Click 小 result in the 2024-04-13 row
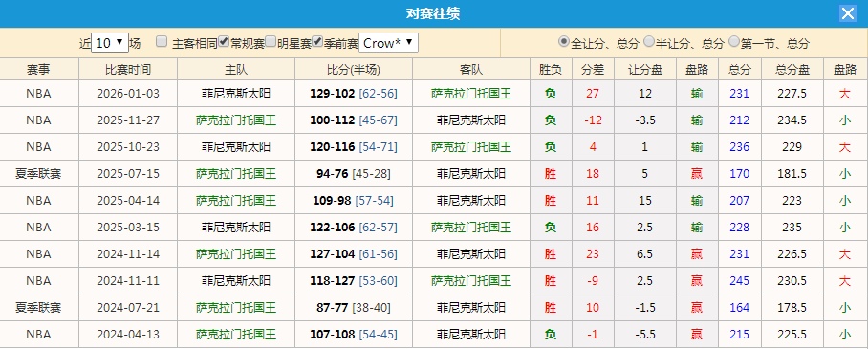The height and width of the screenshot is (349, 868). [845, 334]
